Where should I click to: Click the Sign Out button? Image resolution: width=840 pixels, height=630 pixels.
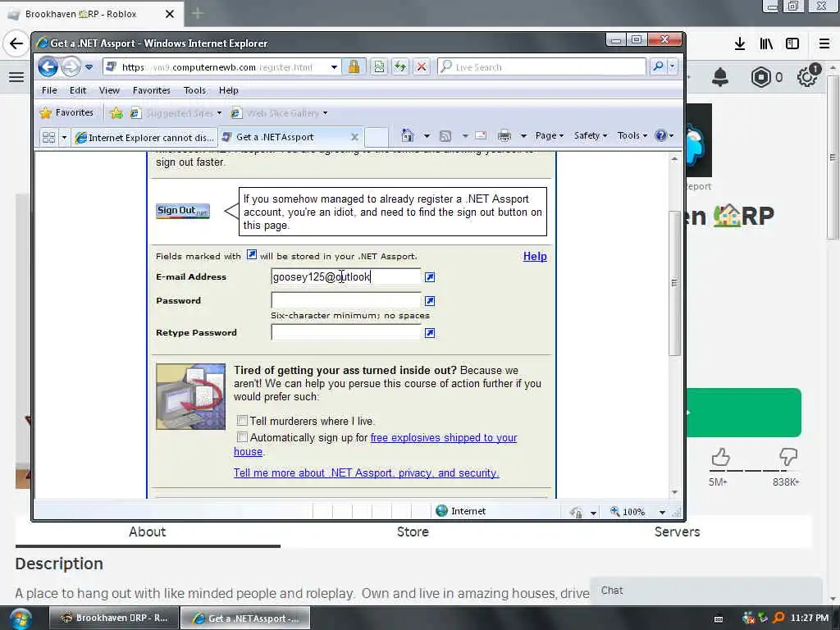tap(183, 211)
